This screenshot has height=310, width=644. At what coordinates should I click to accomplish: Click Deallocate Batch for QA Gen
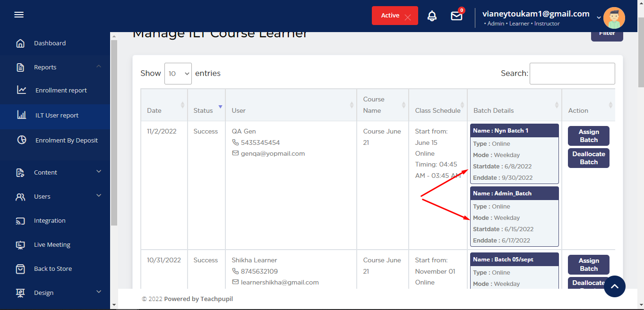click(x=588, y=158)
